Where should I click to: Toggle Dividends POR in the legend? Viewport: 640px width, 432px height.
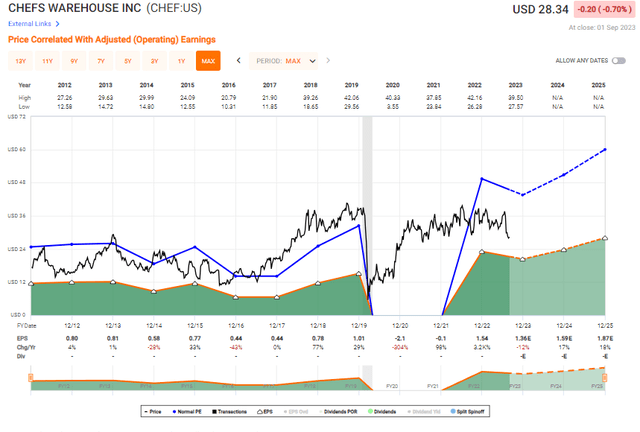point(338,412)
